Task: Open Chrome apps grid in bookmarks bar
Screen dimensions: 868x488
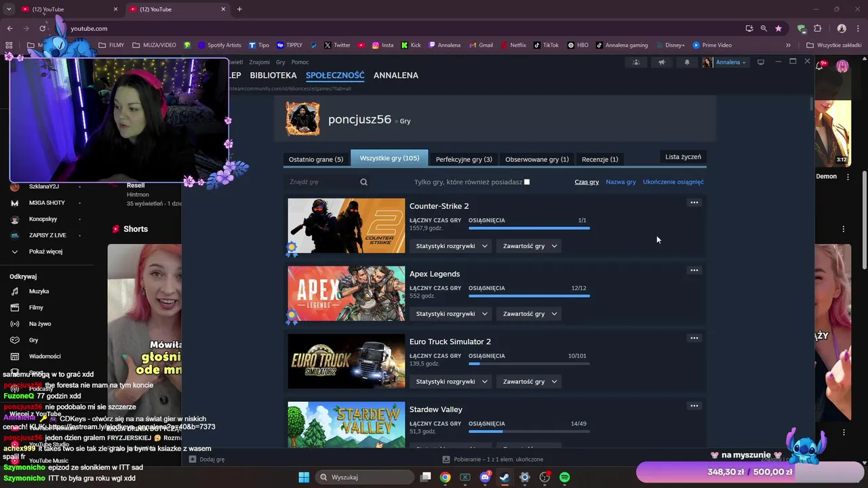Action: 9,45
